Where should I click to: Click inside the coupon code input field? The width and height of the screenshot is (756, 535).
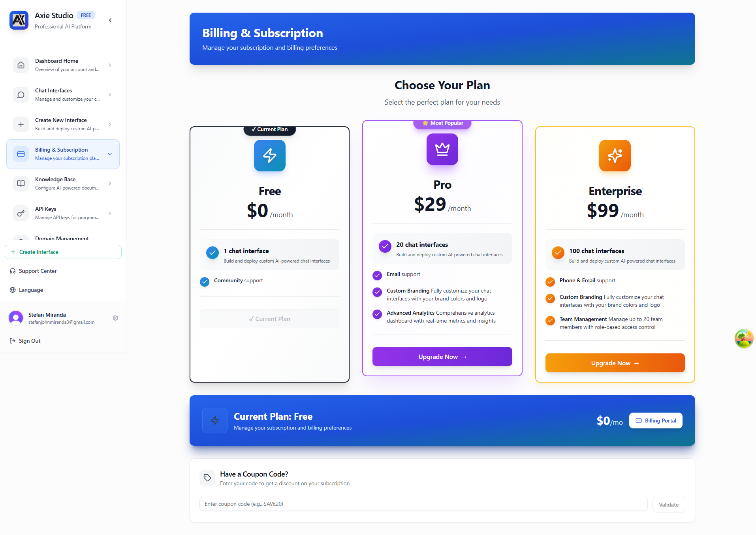423,504
